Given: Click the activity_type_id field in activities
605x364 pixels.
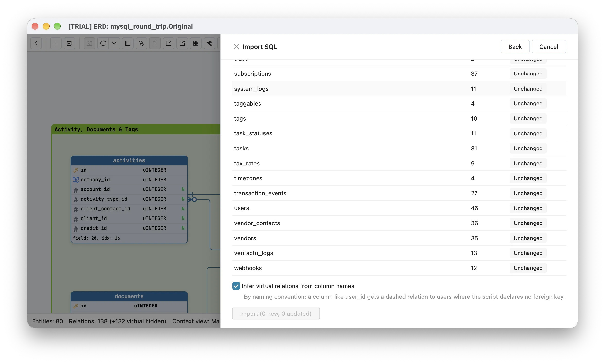Looking at the screenshot, I should point(129,199).
